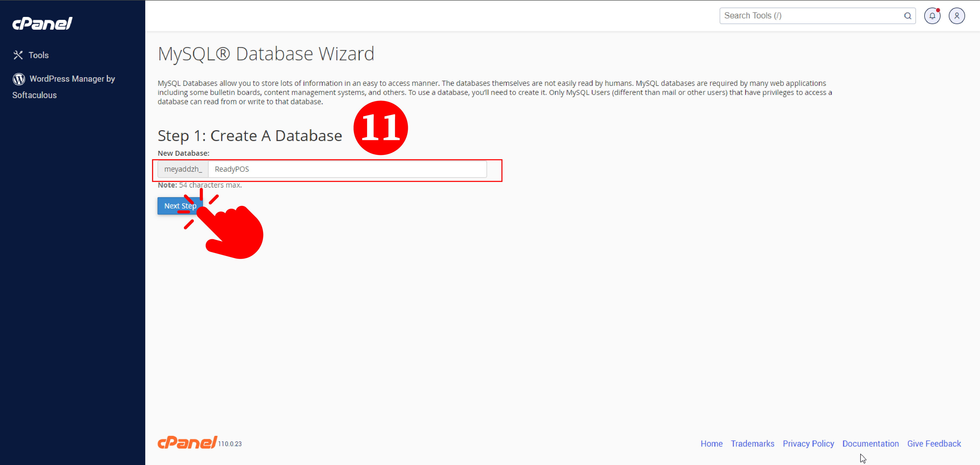Click the version 110.0.23 text
Viewport: 980px width, 465px height.
point(230,444)
